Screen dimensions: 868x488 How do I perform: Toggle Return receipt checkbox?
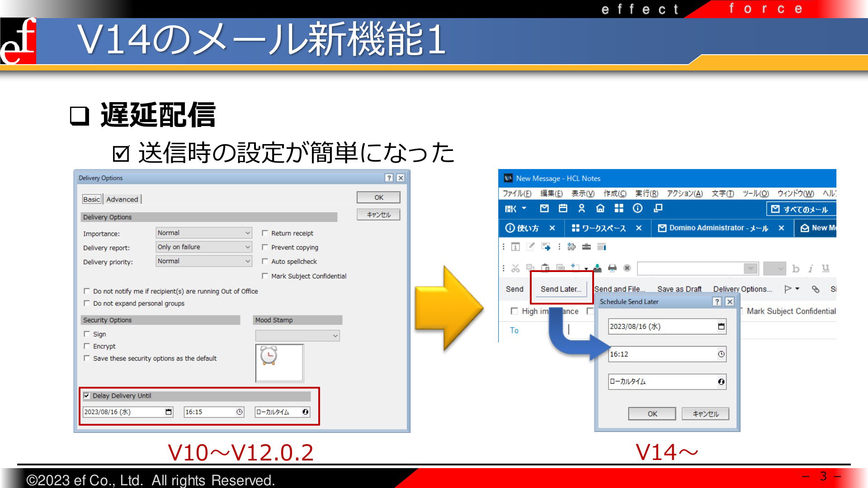click(265, 233)
